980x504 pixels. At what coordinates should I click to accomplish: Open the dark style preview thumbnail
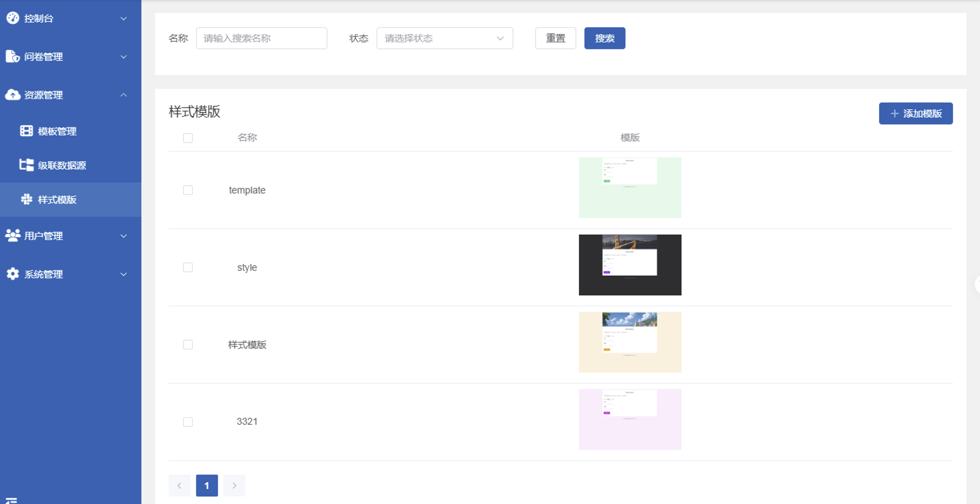(x=630, y=265)
